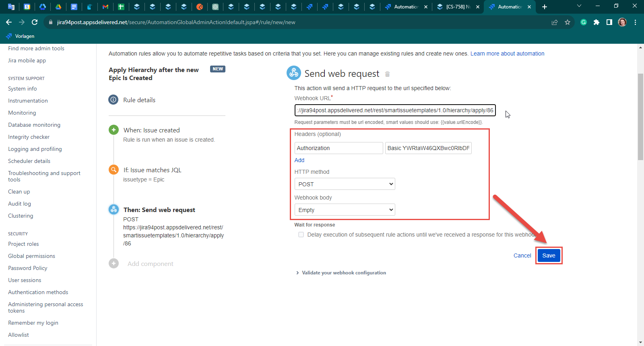
Task: Bookmark this page with the star icon
Action: tap(568, 22)
